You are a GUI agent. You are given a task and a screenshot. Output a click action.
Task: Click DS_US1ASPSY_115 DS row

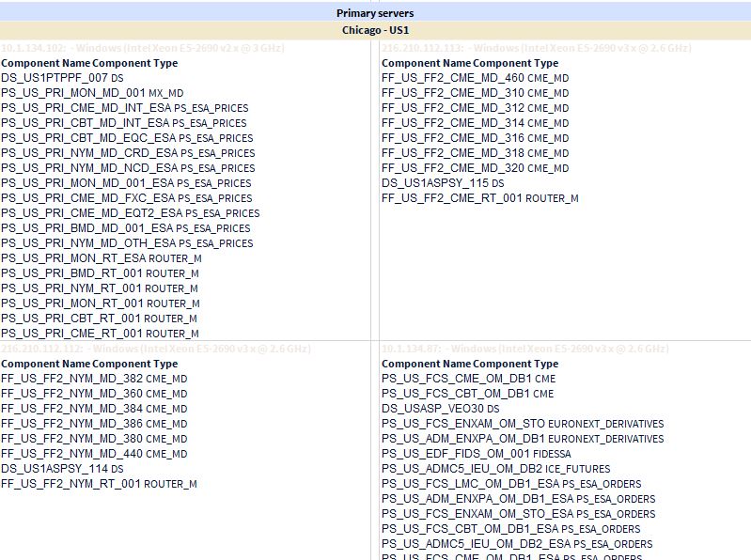443,183
